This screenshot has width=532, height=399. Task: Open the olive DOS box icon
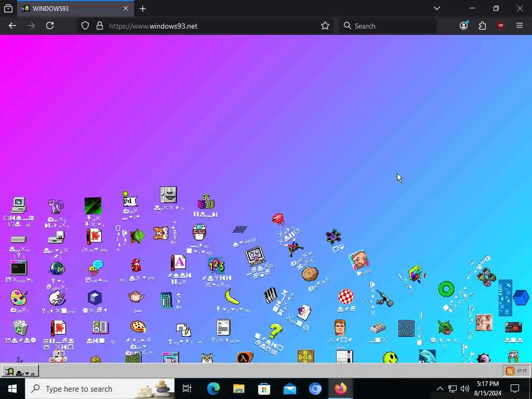[305, 356]
